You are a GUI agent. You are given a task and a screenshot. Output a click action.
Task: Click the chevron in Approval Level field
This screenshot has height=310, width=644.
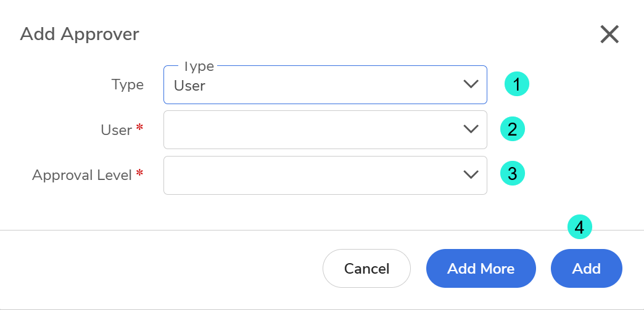(471, 175)
